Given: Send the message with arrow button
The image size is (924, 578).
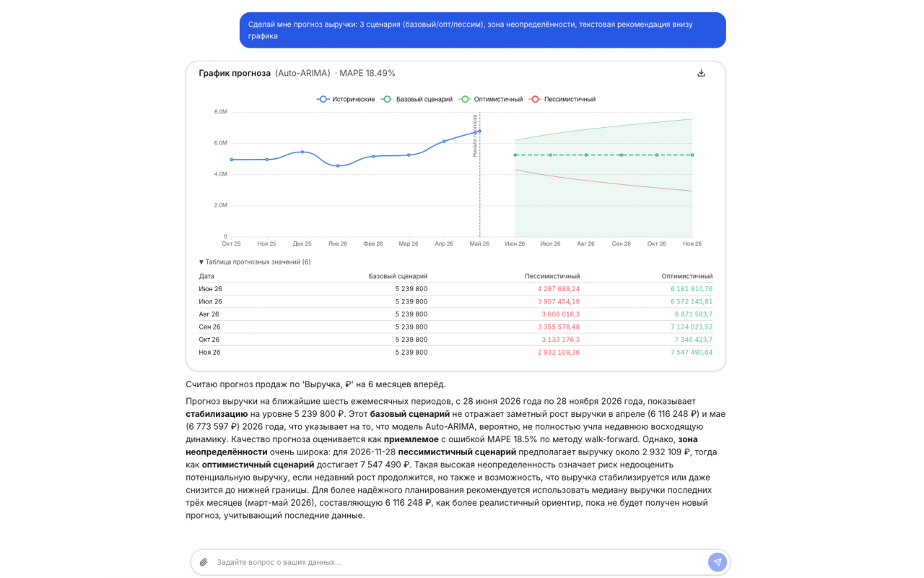Looking at the screenshot, I should 718,562.
